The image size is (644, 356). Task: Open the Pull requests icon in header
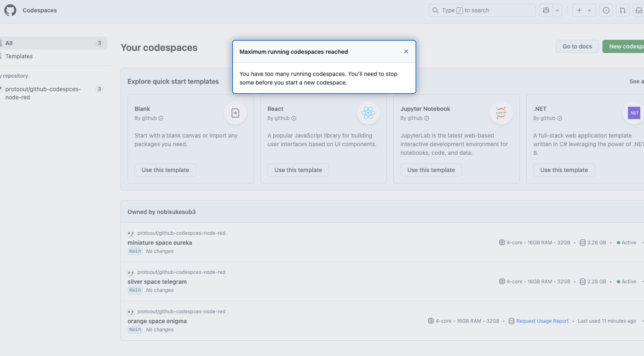point(622,10)
